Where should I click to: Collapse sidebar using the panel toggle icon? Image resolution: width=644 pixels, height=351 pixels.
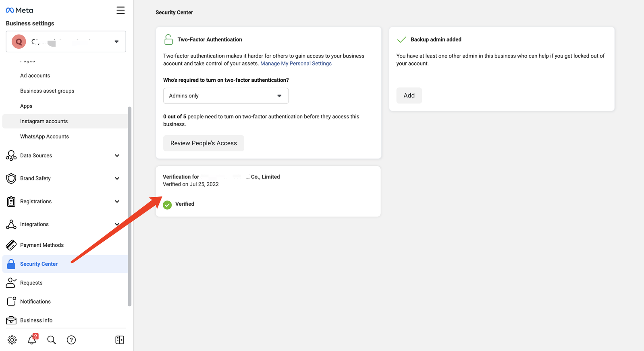click(x=120, y=340)
